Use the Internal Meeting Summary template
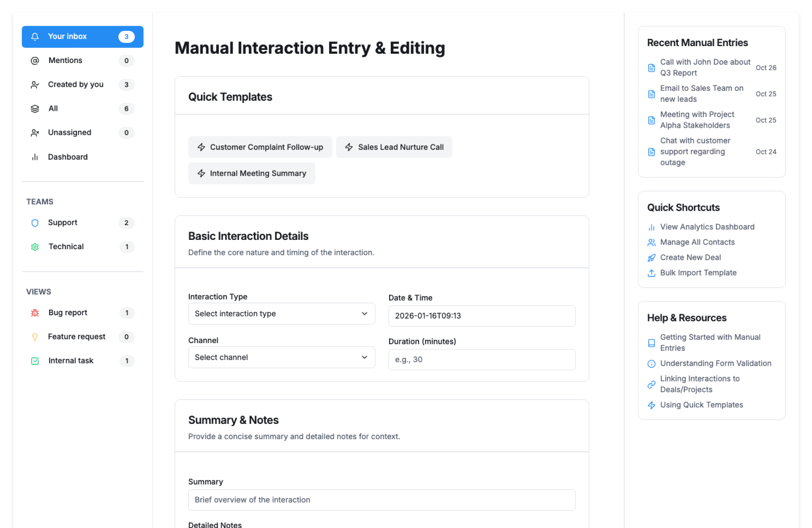The width and height of the screenshot is (812, 528). click(x=252, y=173)
